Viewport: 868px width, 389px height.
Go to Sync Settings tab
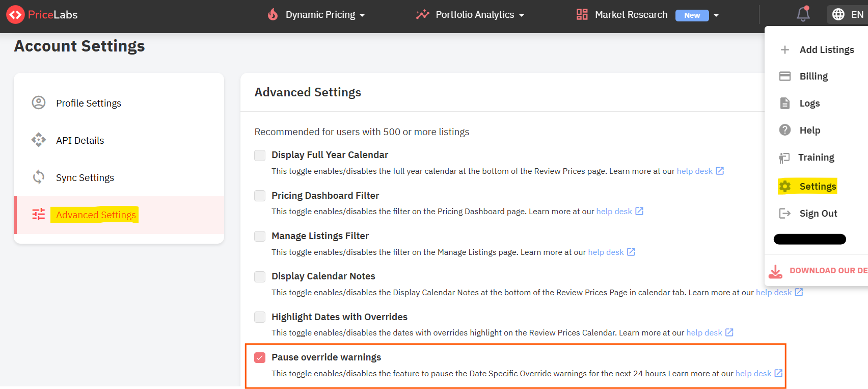[119, 177]
